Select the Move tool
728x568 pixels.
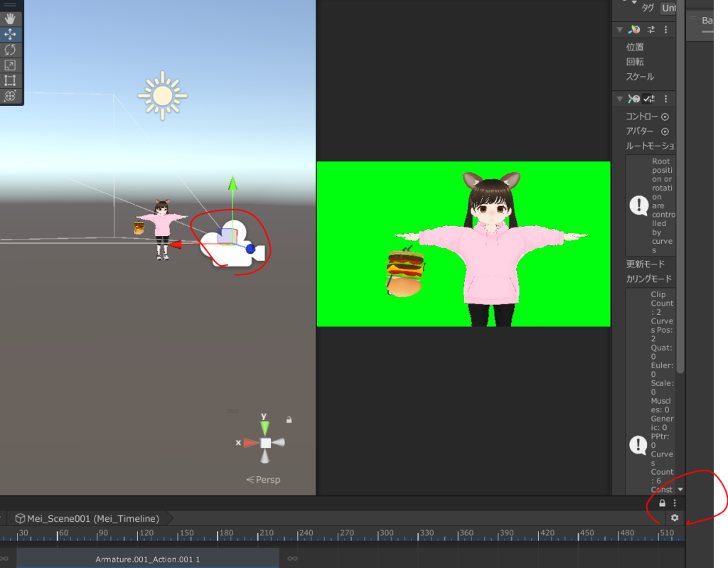[11, 34]
